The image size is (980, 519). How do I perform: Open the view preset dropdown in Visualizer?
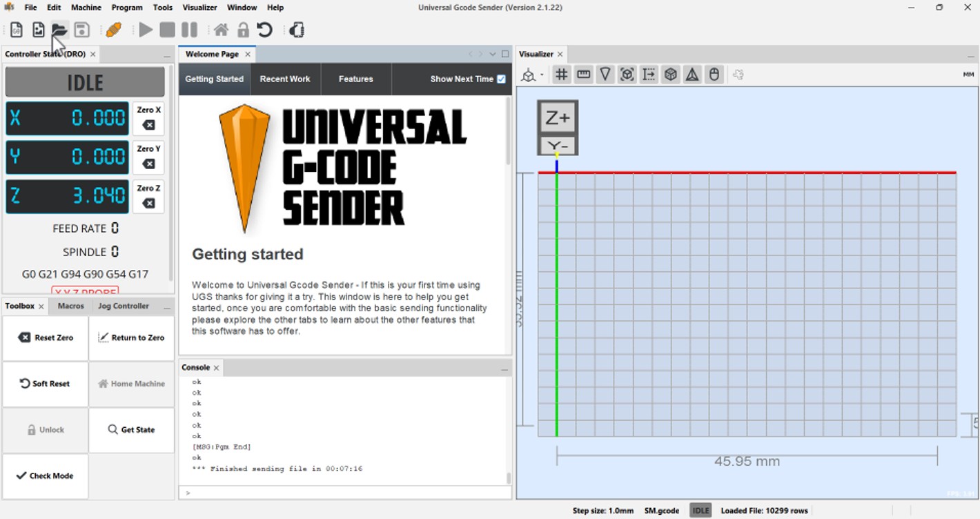(532, 75)
